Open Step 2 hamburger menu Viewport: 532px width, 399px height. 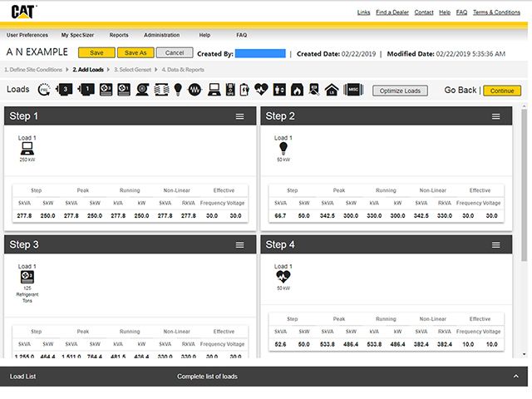coord(496,116)
